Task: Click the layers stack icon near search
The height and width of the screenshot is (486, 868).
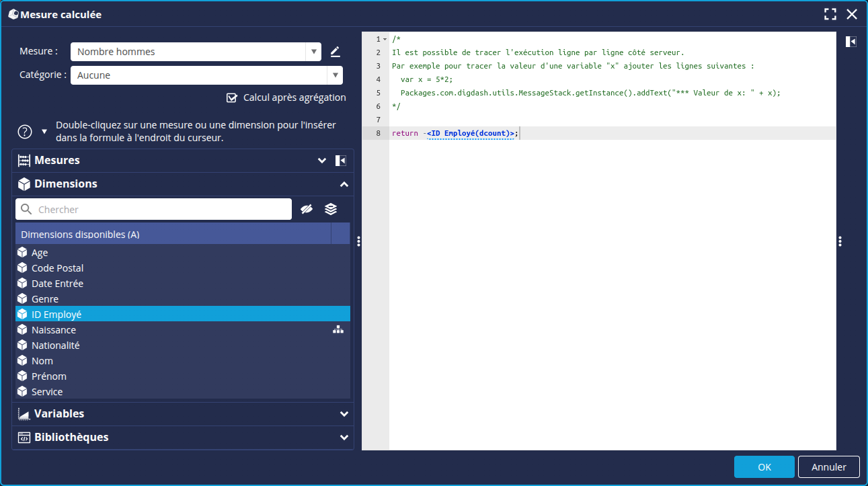Action: [x=331, y=209]
